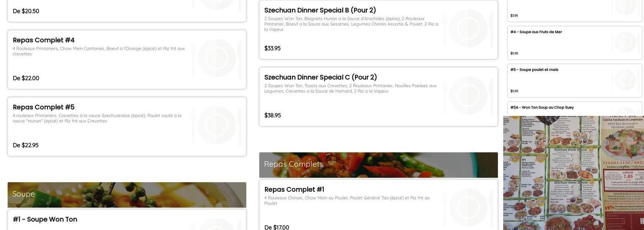Image resolution: width=644 pixels, height=230 pixels.
Task: Choose the Repas Complet #1 title
Action: pos(294,190)
